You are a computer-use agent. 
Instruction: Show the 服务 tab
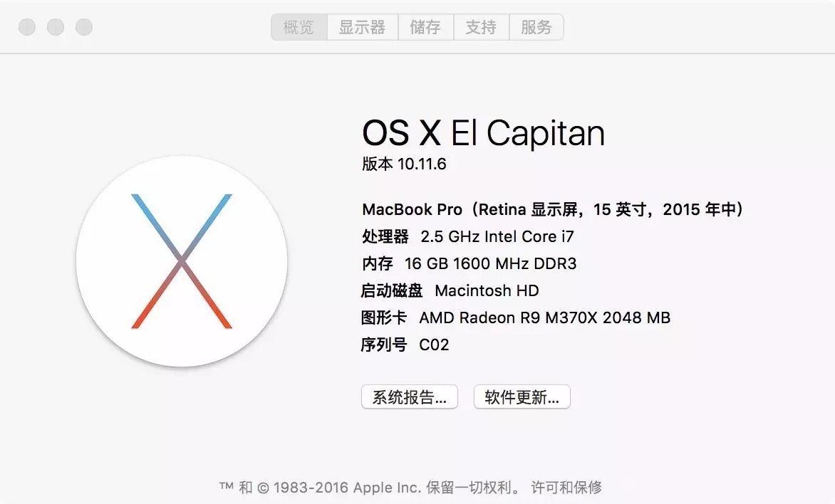[536, 27]
